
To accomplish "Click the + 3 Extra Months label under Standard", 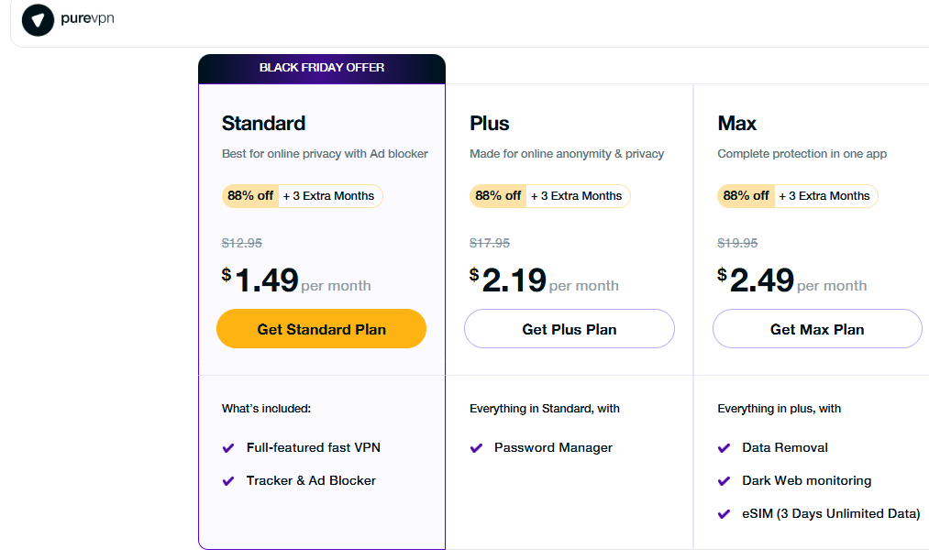I will tap(330, 195).
